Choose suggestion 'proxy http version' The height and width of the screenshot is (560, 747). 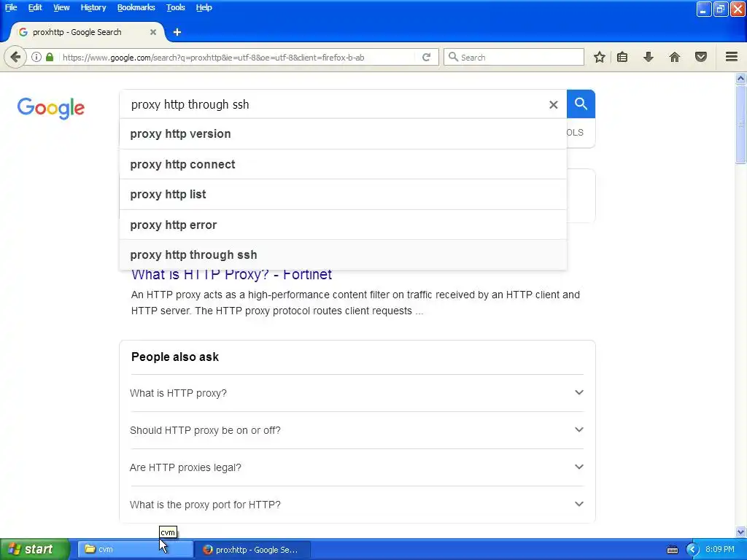pyautogui.click(x=343, y=134)
